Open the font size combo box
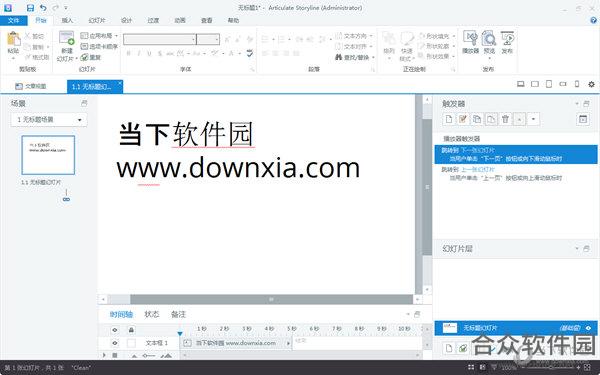This screenshot has height=375, width=600. click(208, 39)
